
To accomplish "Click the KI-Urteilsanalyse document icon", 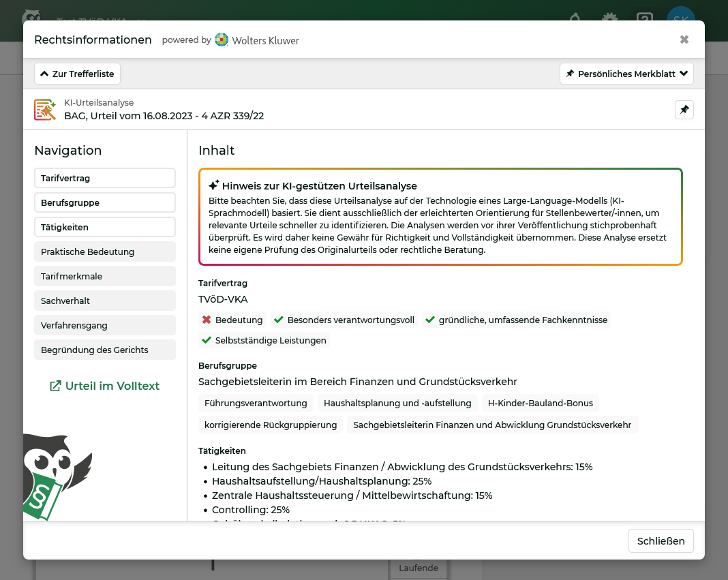I will (x=45, y=110).
